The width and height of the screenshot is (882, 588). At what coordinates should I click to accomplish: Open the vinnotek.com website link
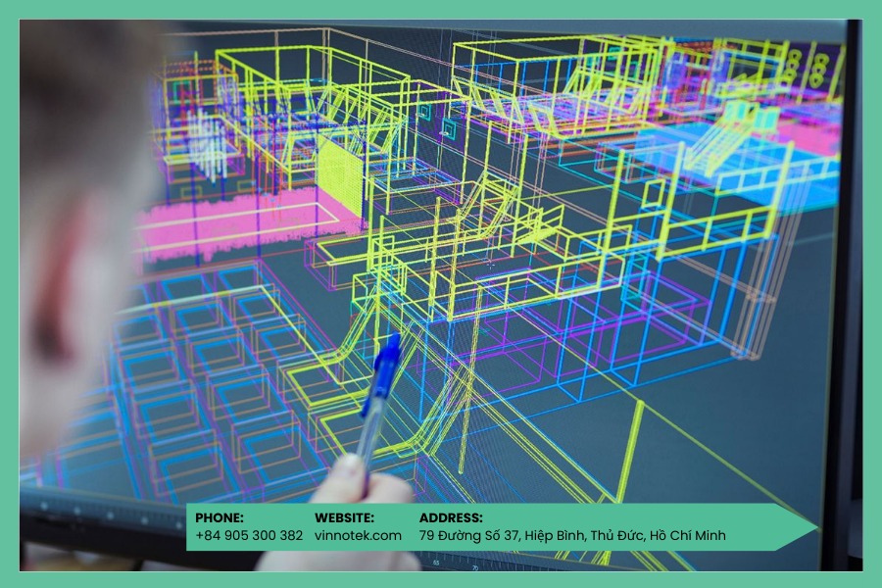coord(358,535)
